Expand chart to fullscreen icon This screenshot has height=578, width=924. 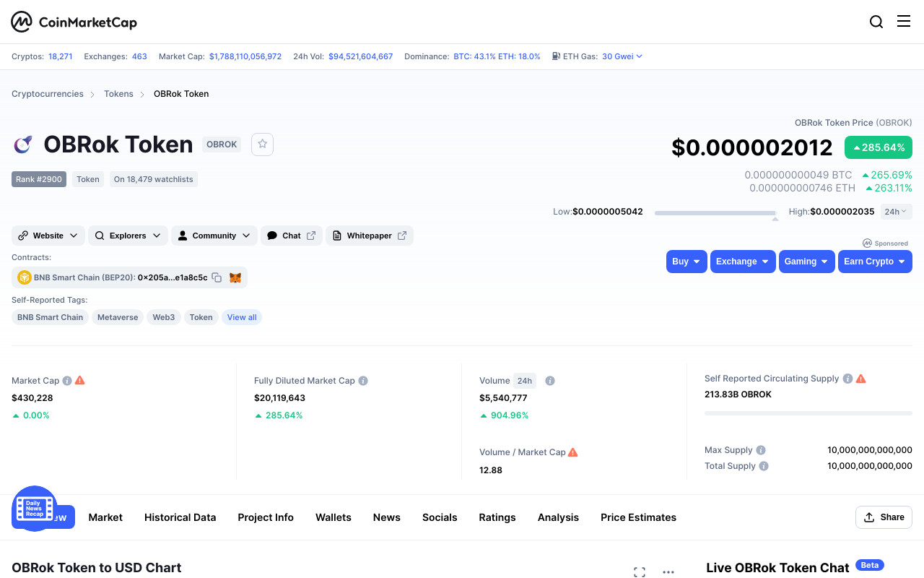(640, 572)
